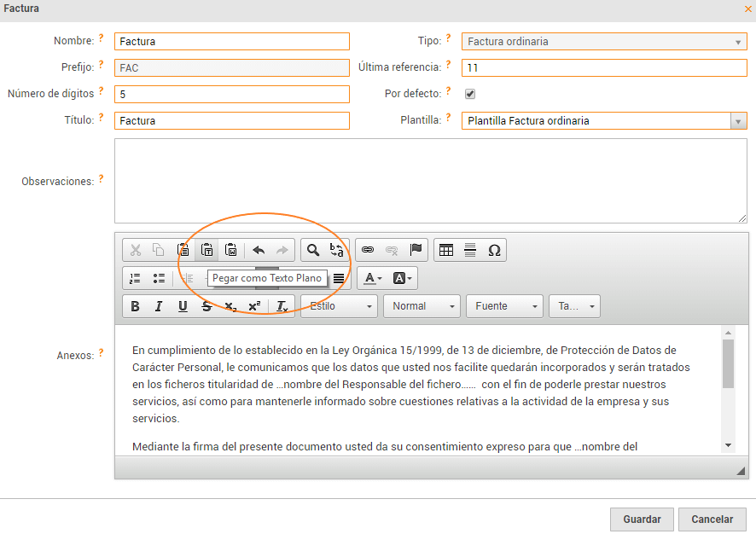Click the Observaciones text area

tap(430, 181)
